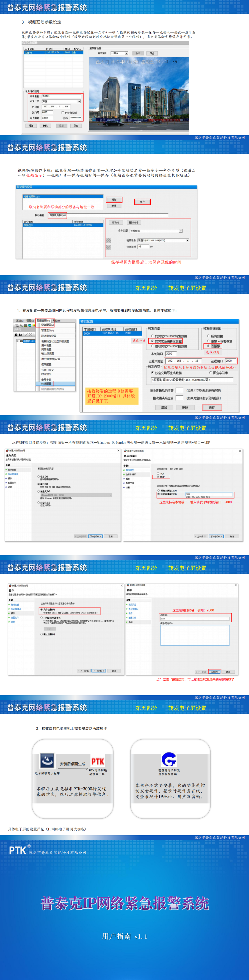Click the 保存视频 seconds input field

click(x=143, y=247)
